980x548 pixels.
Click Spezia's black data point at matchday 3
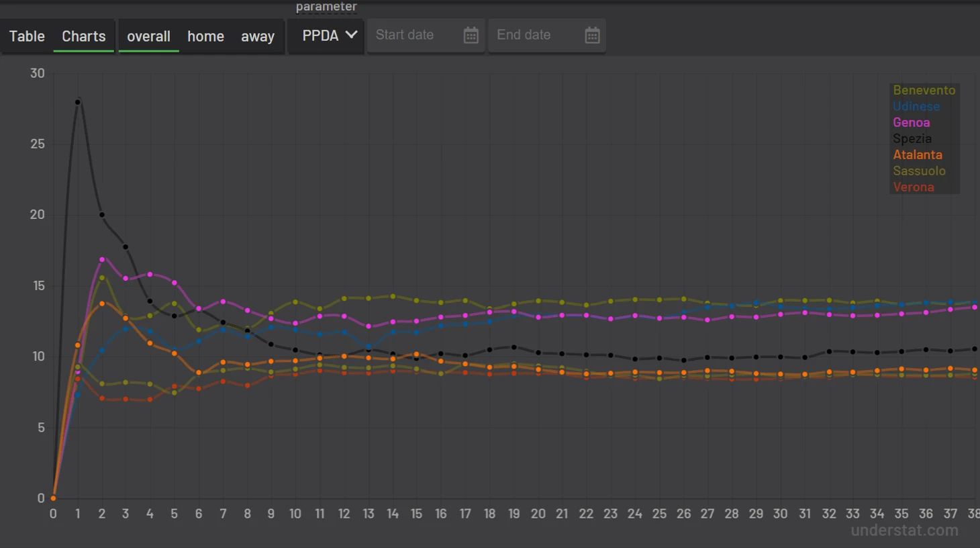coord(126,247)
